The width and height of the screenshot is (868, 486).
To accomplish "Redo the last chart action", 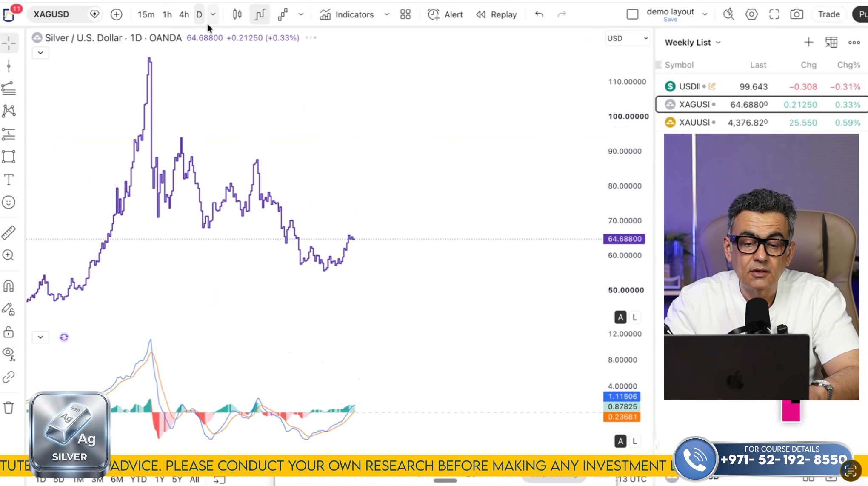I will [562, 14].
